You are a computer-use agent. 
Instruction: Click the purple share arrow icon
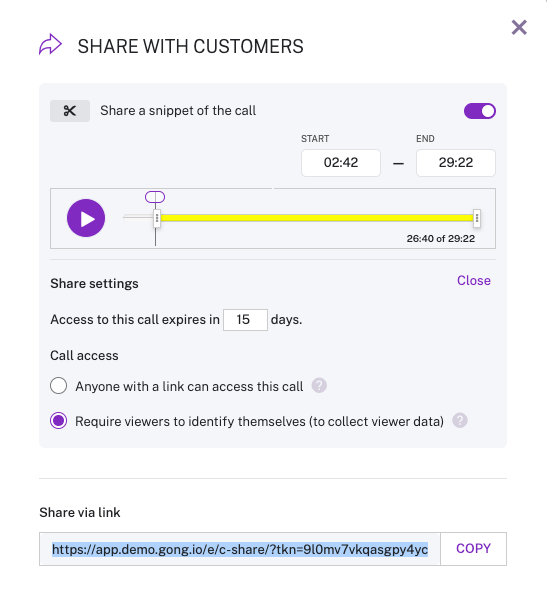tap(50, 45)
